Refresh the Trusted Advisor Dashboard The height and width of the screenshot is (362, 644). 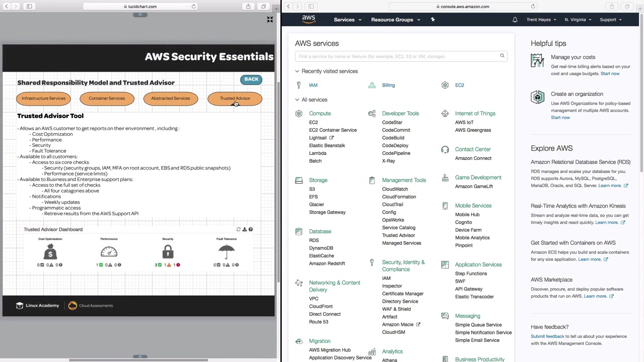(238, 229)
